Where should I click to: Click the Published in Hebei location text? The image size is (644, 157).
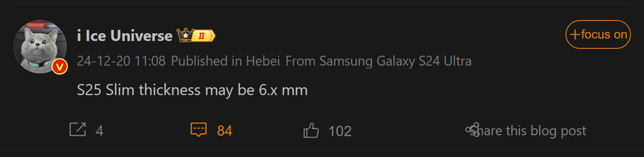click(226, 61)
